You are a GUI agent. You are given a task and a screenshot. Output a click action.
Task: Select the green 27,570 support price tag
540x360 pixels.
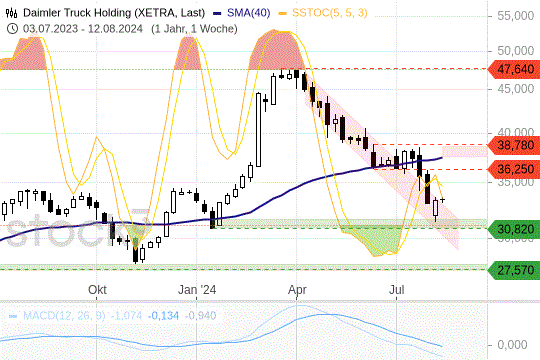(x=513, y=270)
